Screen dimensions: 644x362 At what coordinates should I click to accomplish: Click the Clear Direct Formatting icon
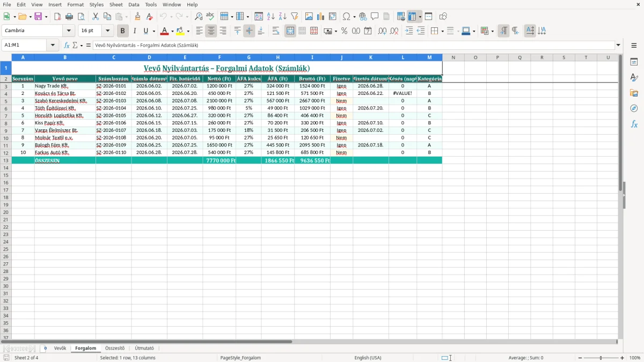(x=149, y=17)
